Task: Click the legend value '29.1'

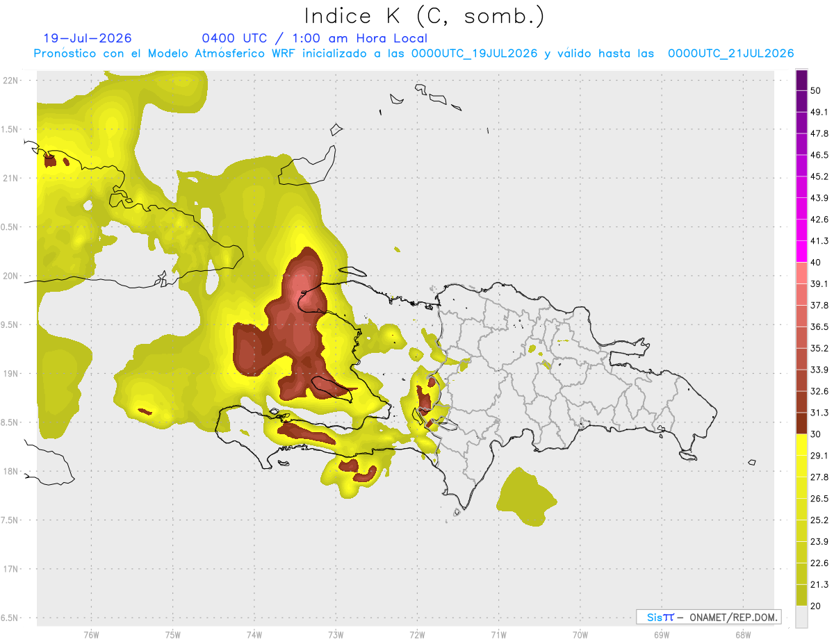Action: click(x=819, y=456)
